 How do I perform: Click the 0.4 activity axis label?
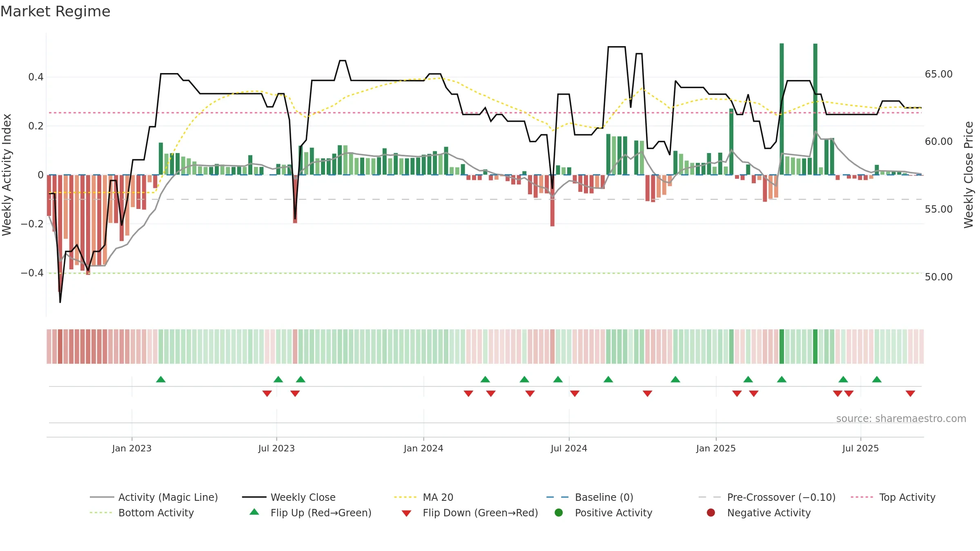[x=36, y=77]
